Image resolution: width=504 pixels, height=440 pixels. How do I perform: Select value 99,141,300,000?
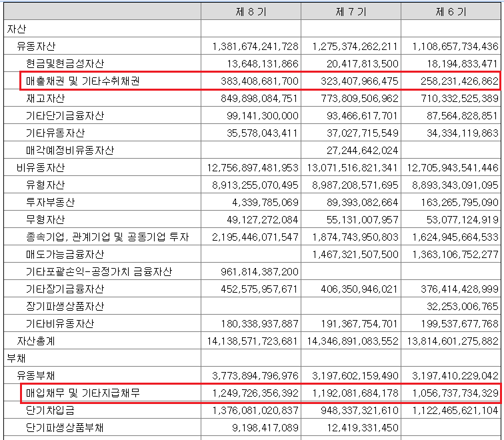(x=263, y=116)
